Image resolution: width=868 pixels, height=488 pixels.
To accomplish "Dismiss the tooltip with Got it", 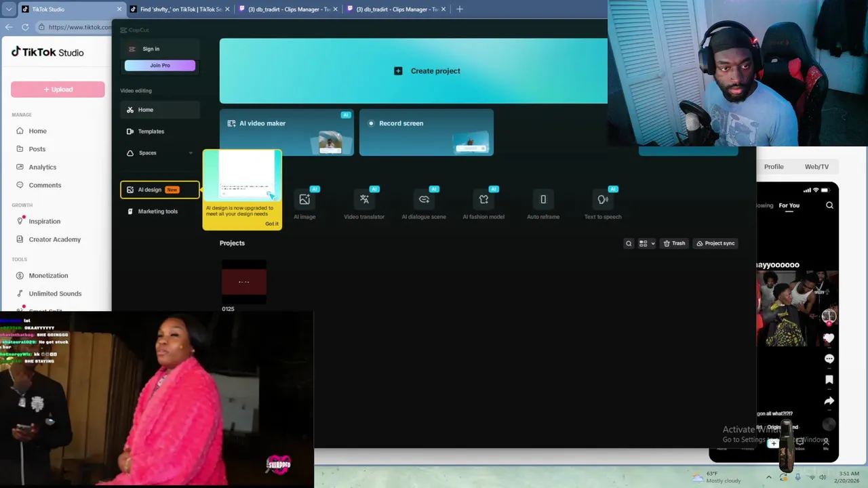I will 272,224.
